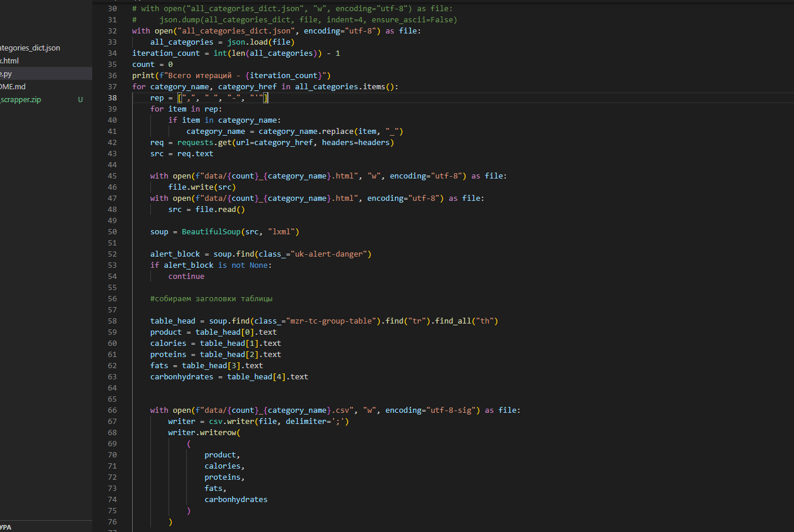Click 'product,' argument on line 70
Screen dimensions: 794x532
(x=223, y=454)
